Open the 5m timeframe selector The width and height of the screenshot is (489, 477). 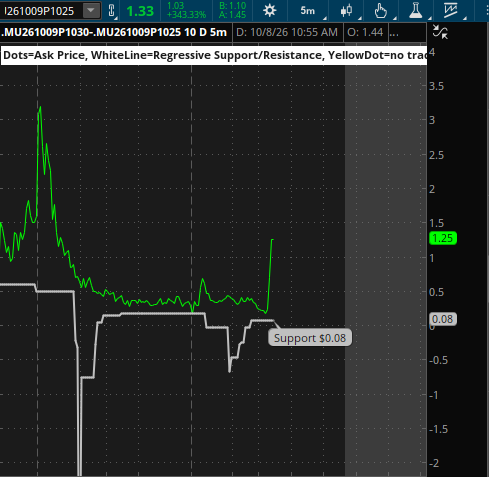coord(308,11)
